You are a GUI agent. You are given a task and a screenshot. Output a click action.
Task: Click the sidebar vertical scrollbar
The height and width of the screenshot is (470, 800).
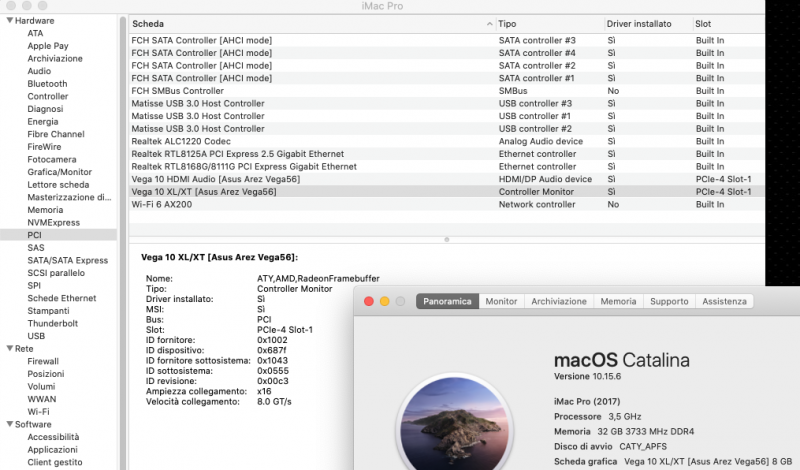(122, 242)
